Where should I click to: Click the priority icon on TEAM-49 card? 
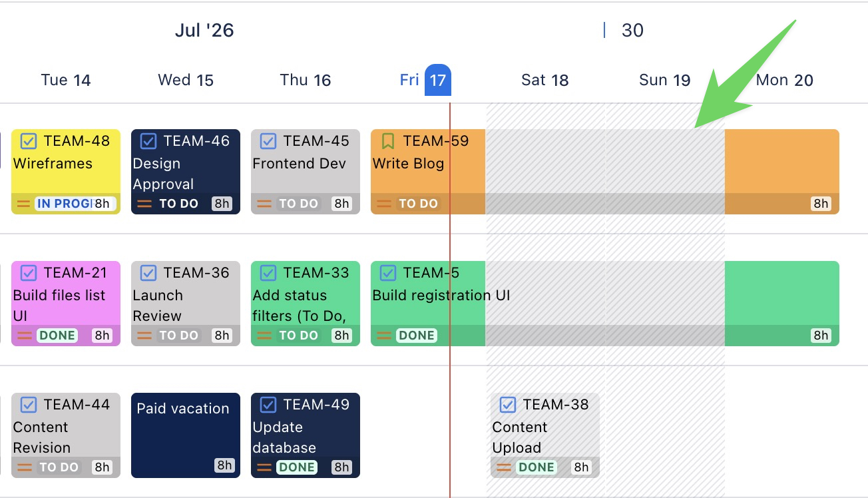coord(264,467)
